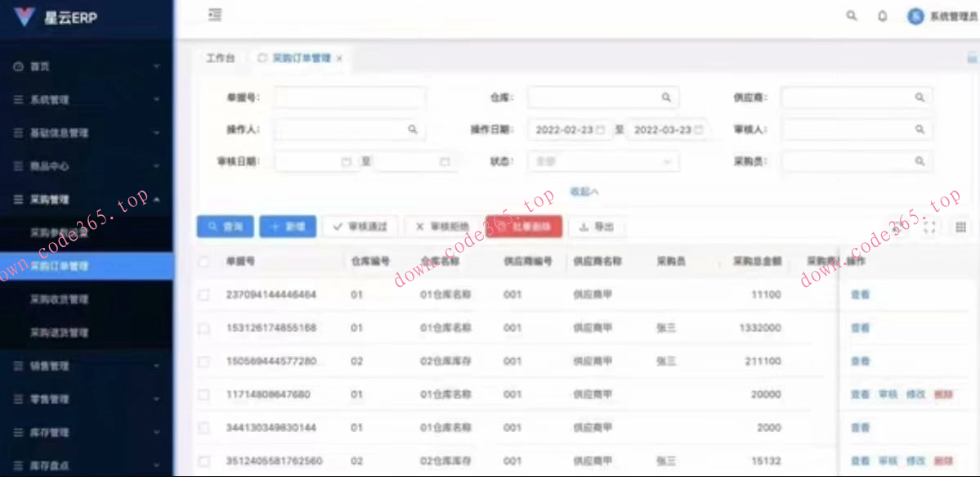Image resolution: width=980 pixels, height=477 pixels.
Task: Open the column settings grid icon
Action: tap(961, 227)
